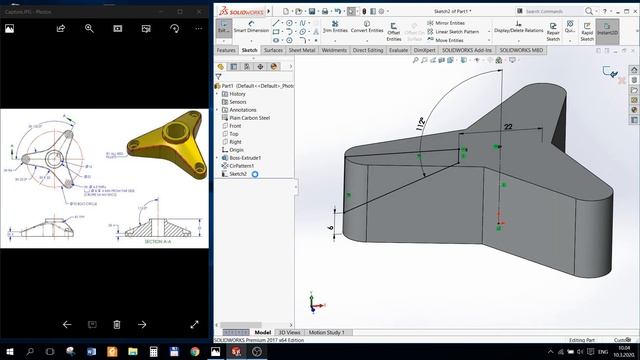Open the Linear Sketch Pattern dropdown
Image resolution: width=640 pixels, height=360 pixels.
coord(489,31)
